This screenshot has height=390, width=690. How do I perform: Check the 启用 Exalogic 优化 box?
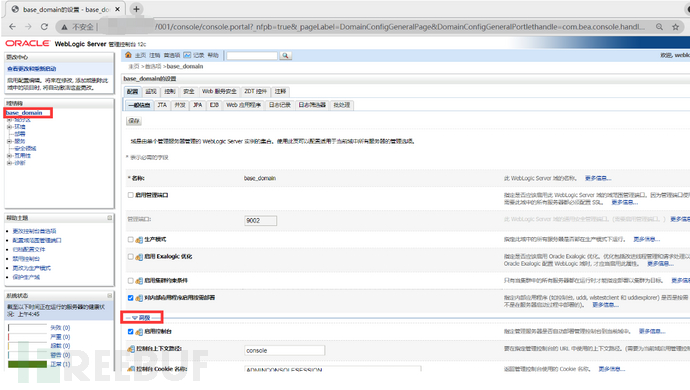point(130,257)
